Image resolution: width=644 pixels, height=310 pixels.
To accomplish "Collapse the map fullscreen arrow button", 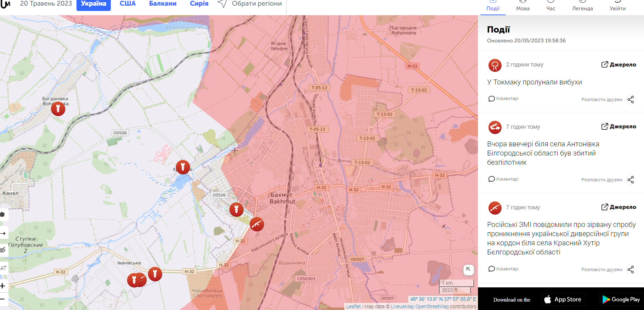I will 468,270.
